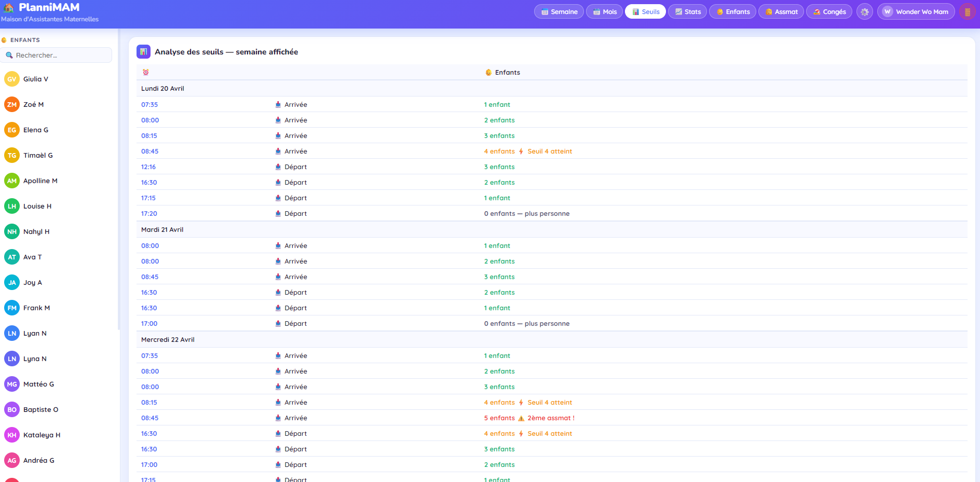The width and height of the screenshot is (980, 482).
Task: Open the settings gear icon
Action: (864, 11)
